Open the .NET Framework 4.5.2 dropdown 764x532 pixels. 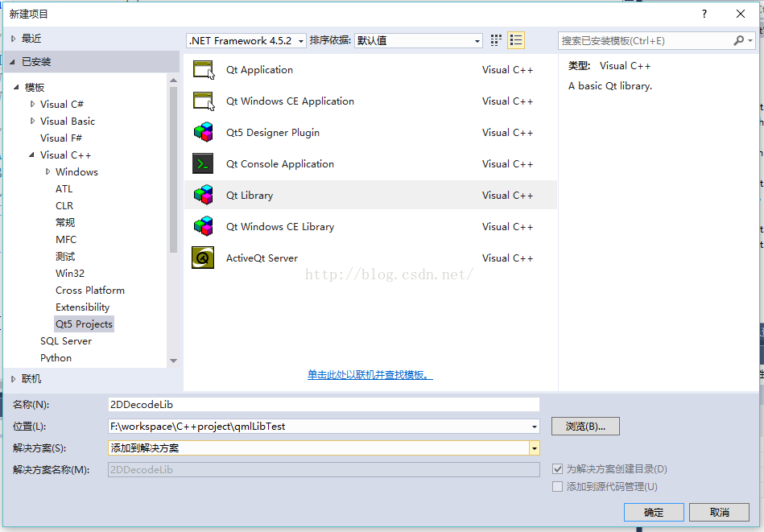tap(246, 40)
